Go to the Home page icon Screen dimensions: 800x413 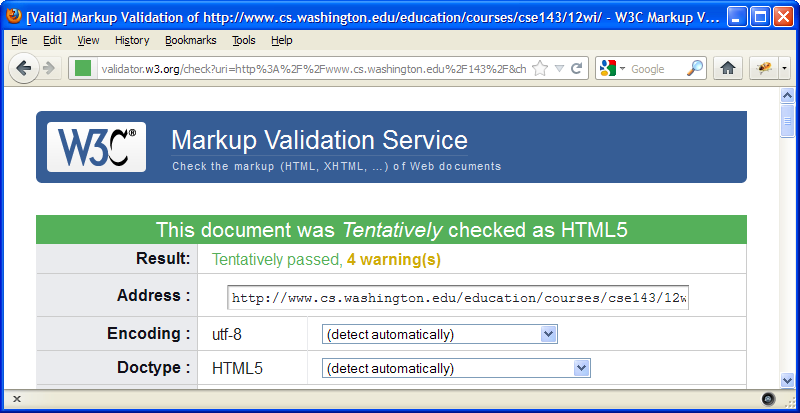(x=729, y=68)
